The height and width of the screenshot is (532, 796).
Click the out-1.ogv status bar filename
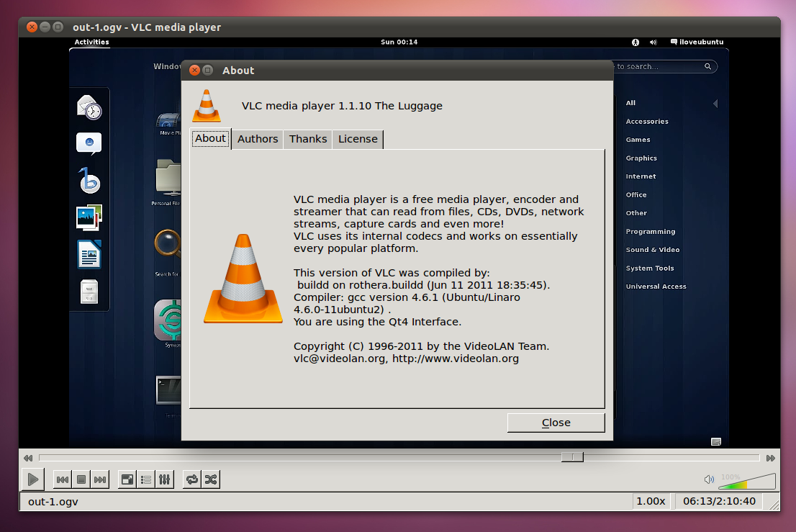click(x=53, y=502)
